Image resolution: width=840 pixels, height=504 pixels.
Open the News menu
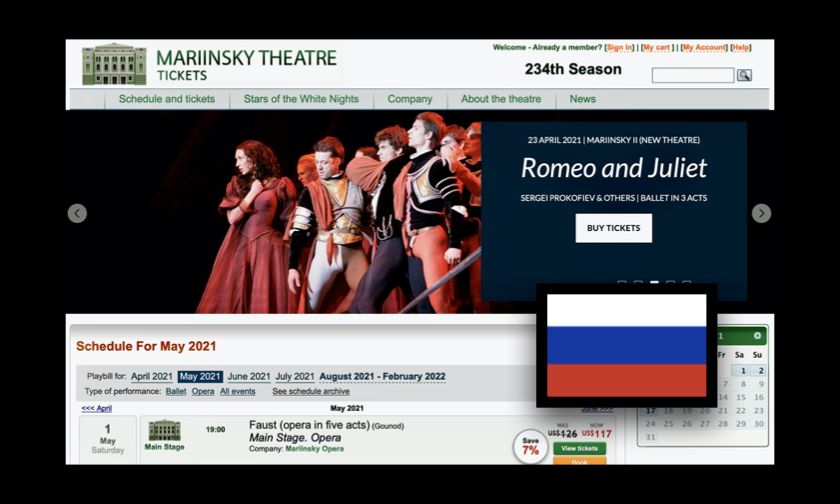(582, 99)
